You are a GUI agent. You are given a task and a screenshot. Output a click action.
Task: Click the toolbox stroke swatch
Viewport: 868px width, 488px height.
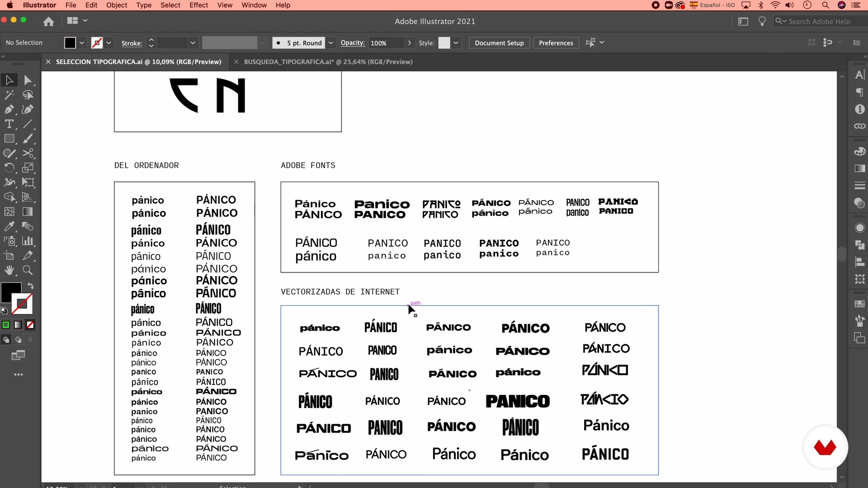click(22, 304)
